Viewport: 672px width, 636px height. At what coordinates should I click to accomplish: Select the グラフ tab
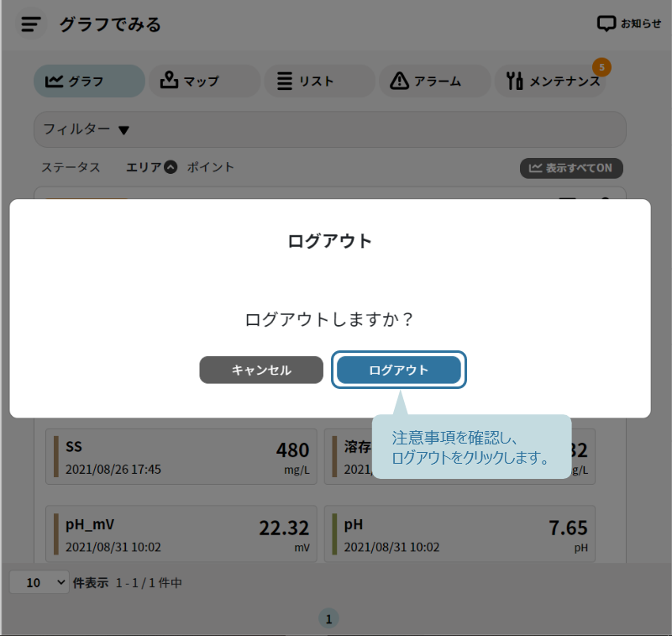coord(89,81)
